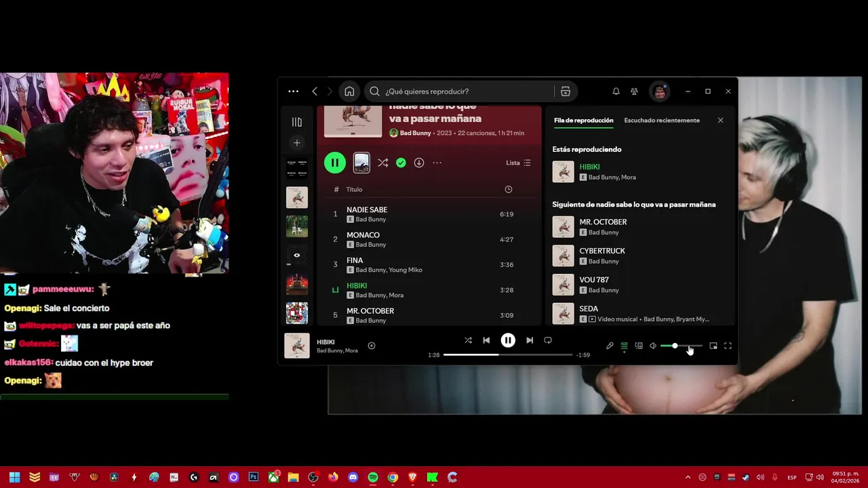Open the first playlist thumbnail in the sidebar
868x488 pixels.
[x=297, y=167]
